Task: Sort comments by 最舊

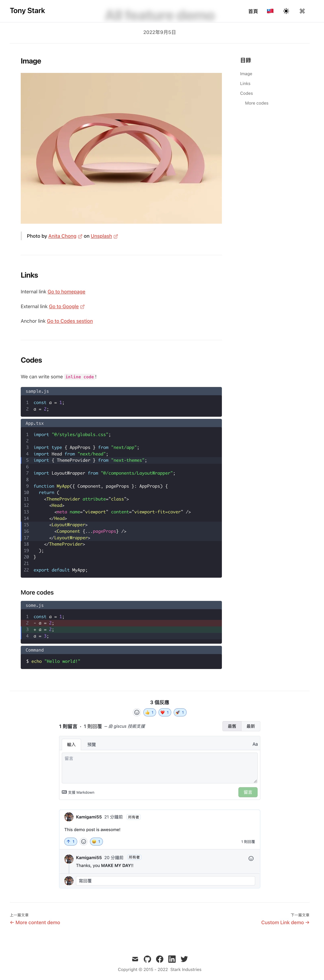Action: [x=232, y=726]
